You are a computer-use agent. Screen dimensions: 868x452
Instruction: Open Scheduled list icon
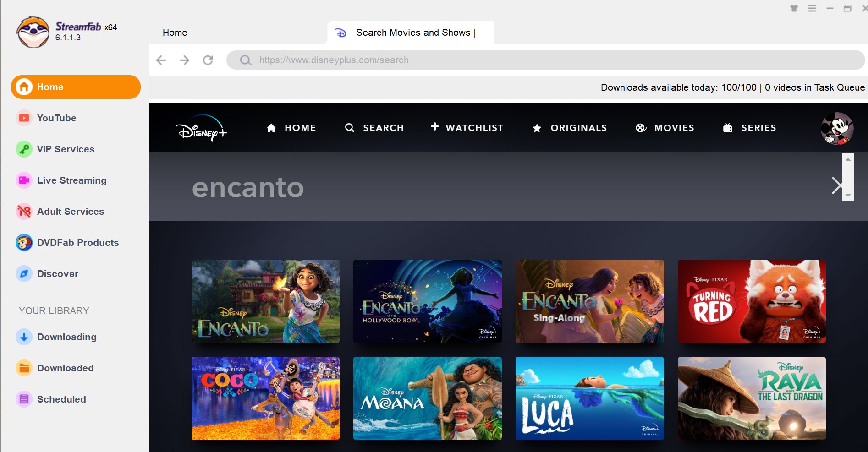pos(24,399)
